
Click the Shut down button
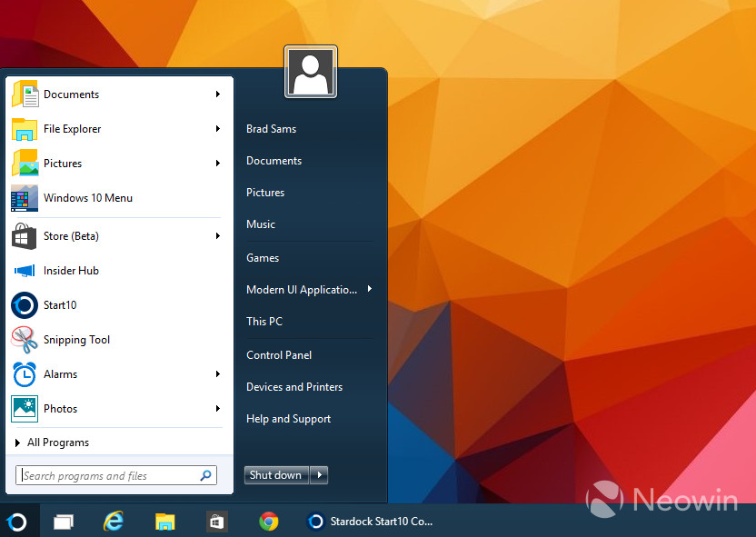[276, 475]
